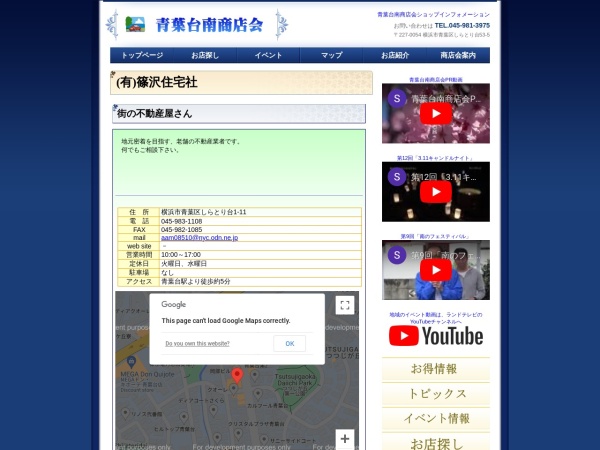Open the 第12回「3.11キャンドルナイト」 caption link
The image size is (600, 450).
coord(435,158)
